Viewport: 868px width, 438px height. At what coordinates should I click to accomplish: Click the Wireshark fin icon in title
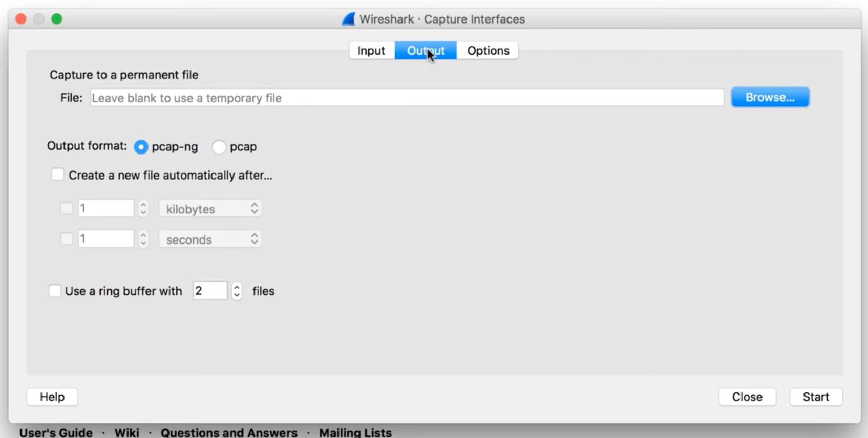(349, 19)
